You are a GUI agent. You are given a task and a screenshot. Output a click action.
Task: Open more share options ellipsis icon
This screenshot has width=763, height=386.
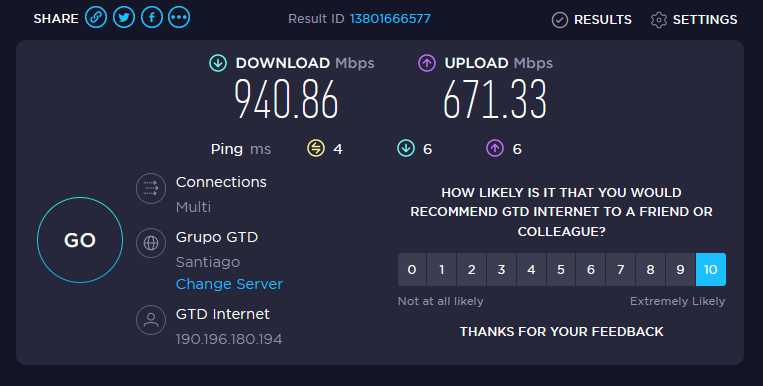(x=179, y=18)
